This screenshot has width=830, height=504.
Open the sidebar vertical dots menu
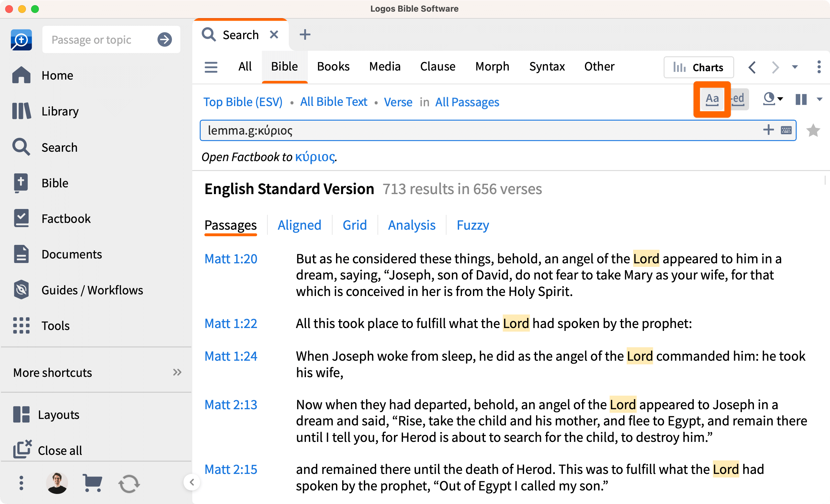click(x=21, y=483)
